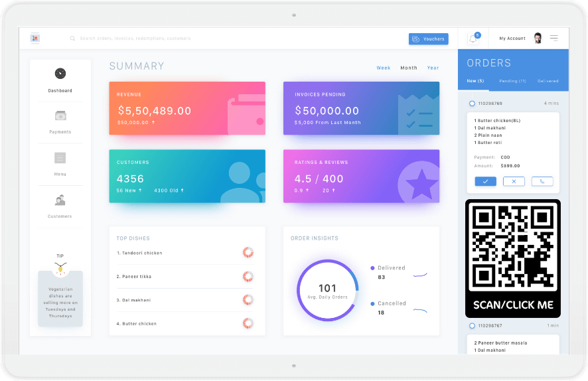Viewport: 588px width, 381px height.
Task: Open Payments in the sidebar
Action: tap(60, 122)
